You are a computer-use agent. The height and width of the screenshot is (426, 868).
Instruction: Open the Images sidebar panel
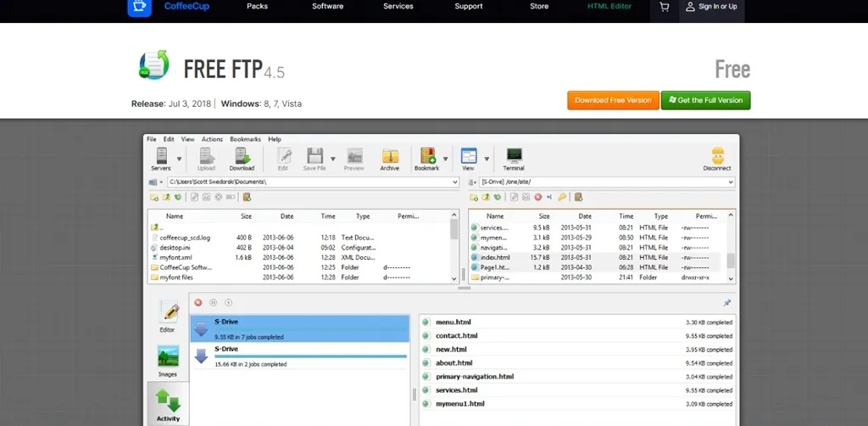(x=168, y=362)
